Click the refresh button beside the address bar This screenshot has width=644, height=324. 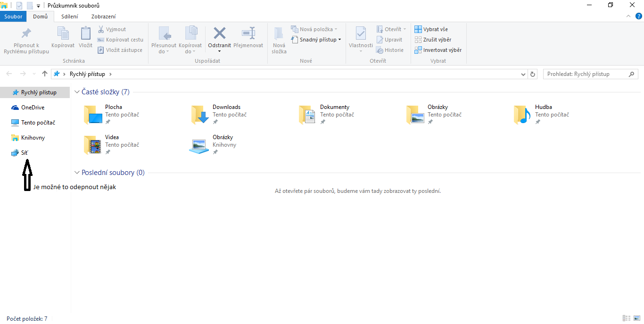tap(533, 74)
